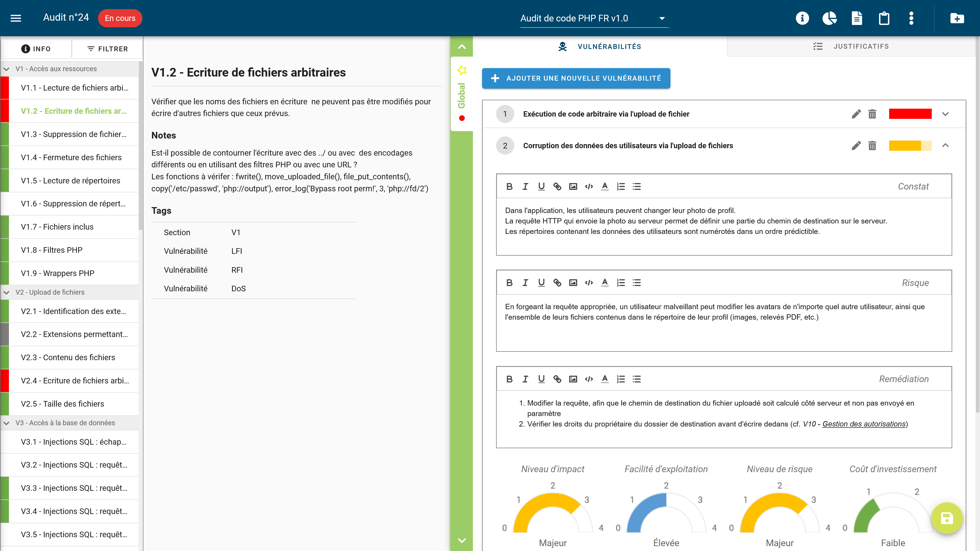Toggle the bulleted list in the Risque editor

pyautogui.click(x=636, y=283)
